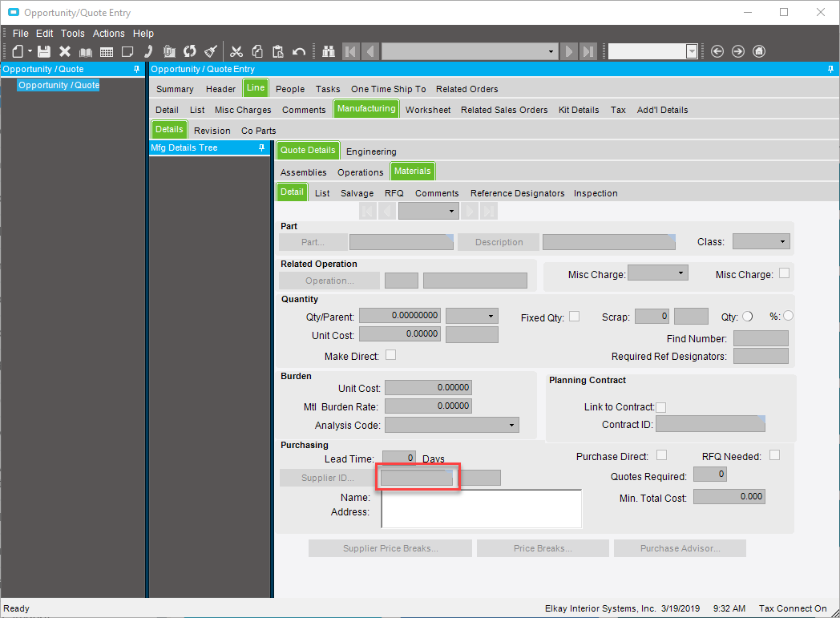840x618 pixels.
Task: Go to first record in main toolbar
Action: point(351,51)
